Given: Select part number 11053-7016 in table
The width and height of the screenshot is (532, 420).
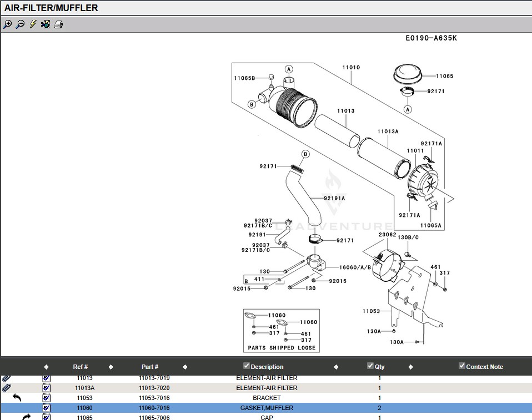Looking at the screenshot, I should tap(154, 398).
